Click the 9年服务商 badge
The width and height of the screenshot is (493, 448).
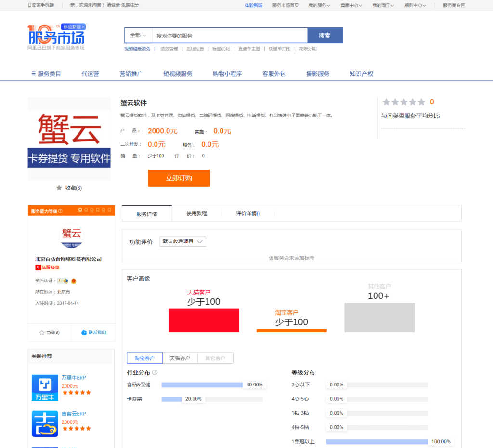tap(47, 268)
